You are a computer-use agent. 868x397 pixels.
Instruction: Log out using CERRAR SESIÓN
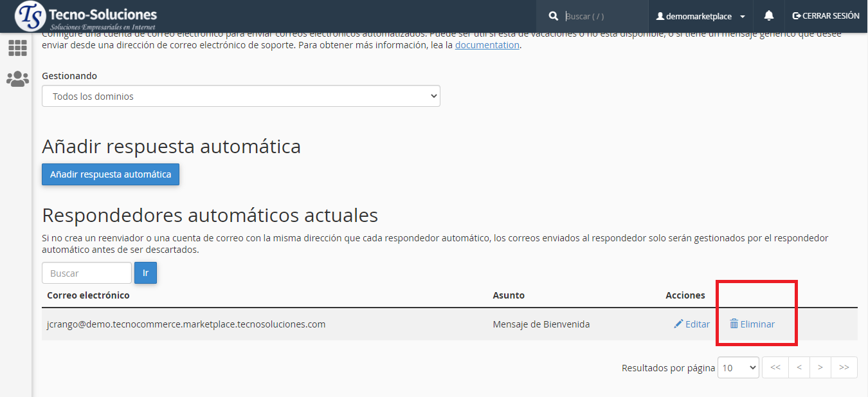(x=826, y=16)
